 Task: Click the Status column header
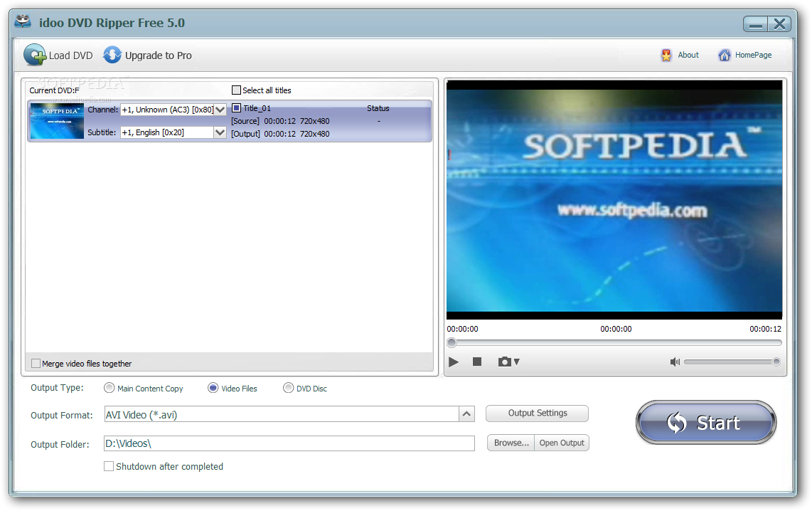(378, 108)
